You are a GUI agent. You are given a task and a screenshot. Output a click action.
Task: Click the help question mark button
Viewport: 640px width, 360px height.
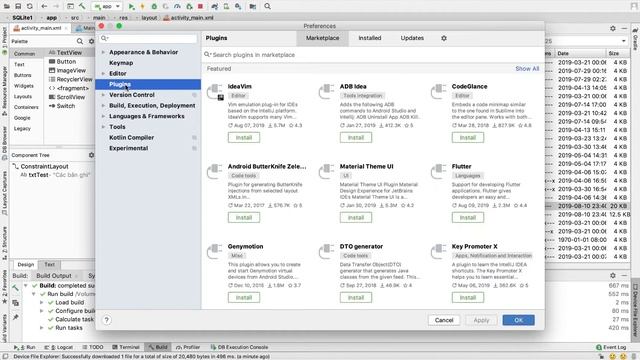coord(107,320)
